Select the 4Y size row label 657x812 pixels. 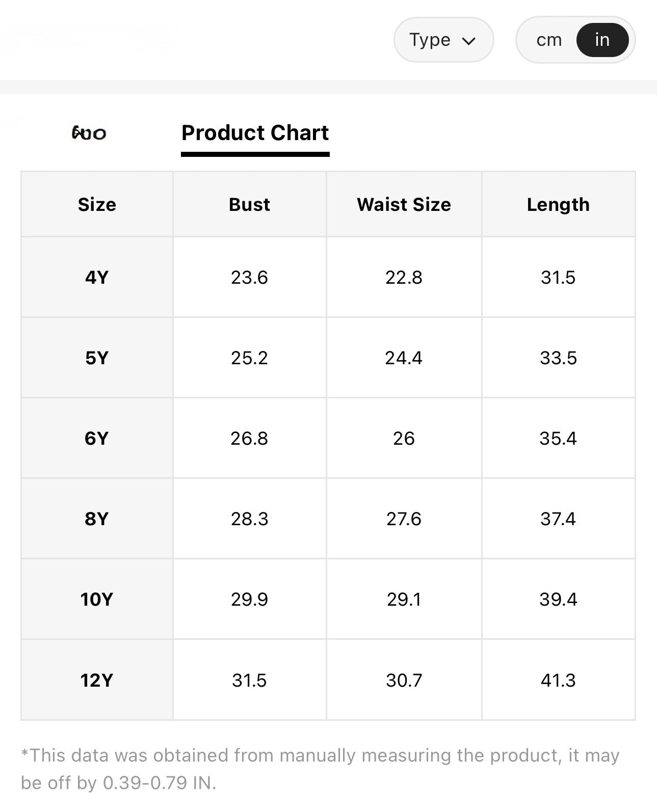coord(97,277)
